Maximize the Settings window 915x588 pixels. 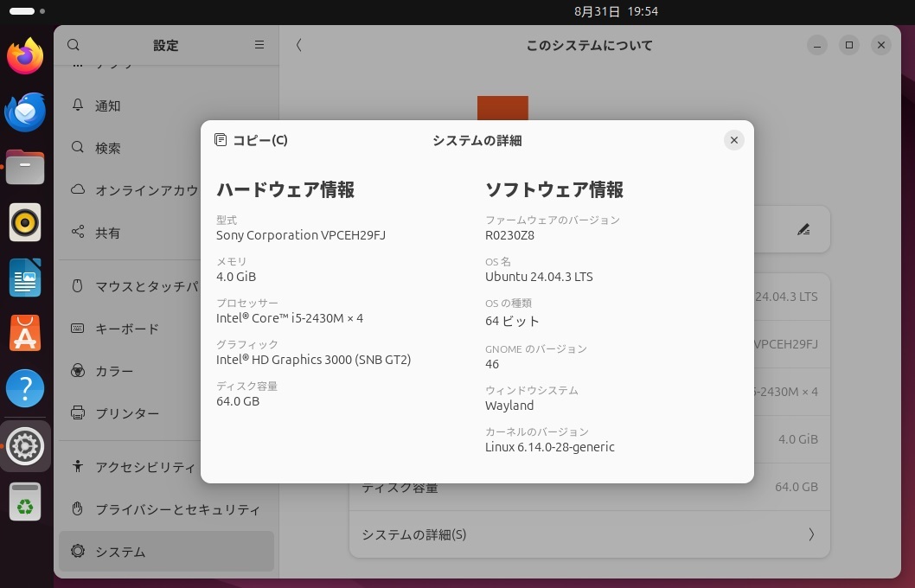849,45
